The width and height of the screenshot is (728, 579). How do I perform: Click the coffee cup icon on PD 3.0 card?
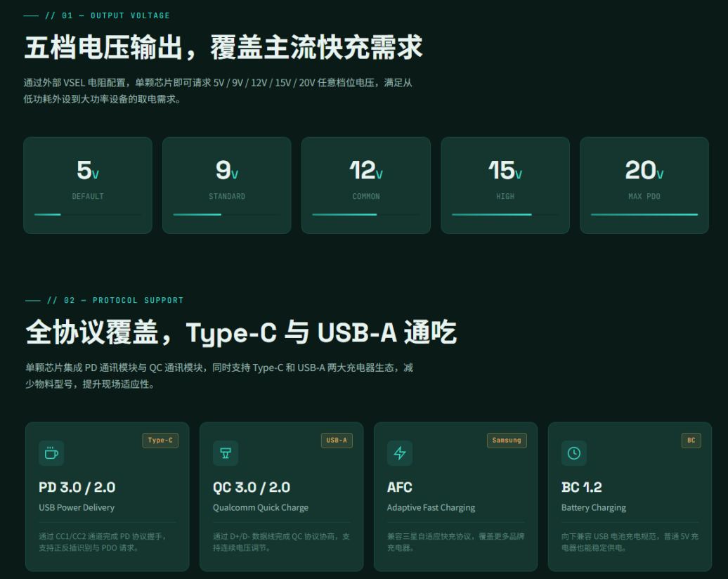(51, 453)
